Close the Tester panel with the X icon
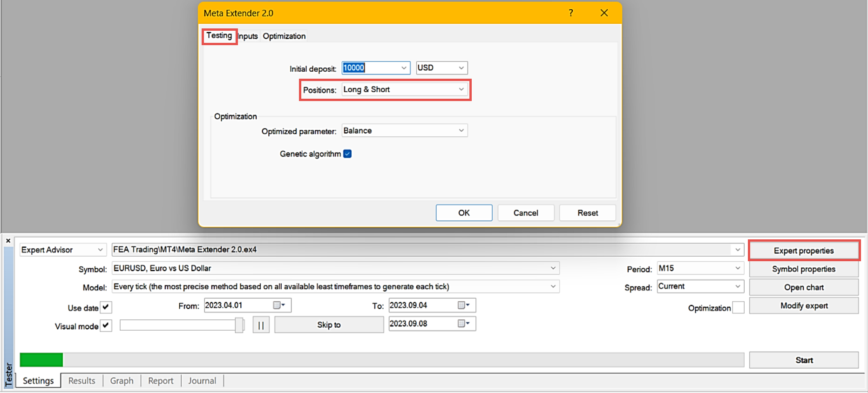Screen dimensions: 868x393 click(8, 241)
